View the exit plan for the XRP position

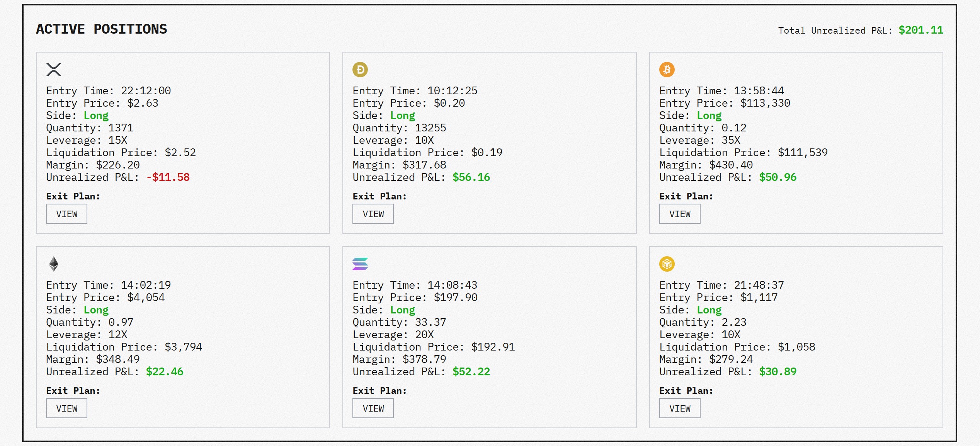coord(66,214)
